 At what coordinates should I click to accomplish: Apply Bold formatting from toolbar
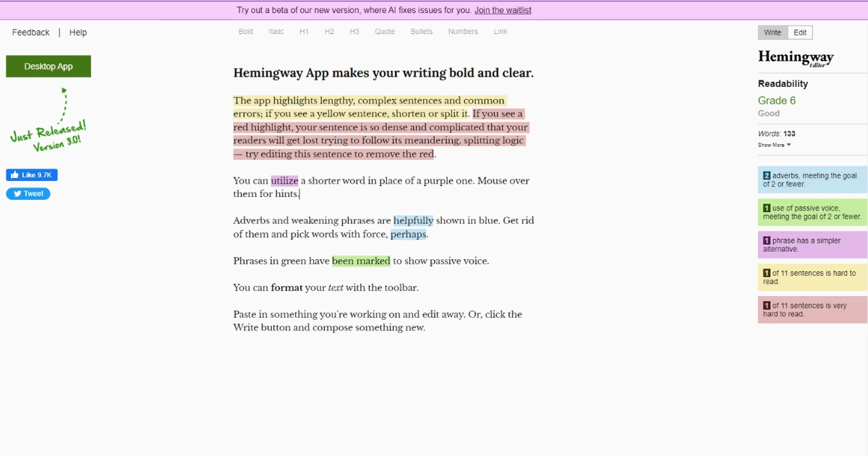[x=246, y=32]
